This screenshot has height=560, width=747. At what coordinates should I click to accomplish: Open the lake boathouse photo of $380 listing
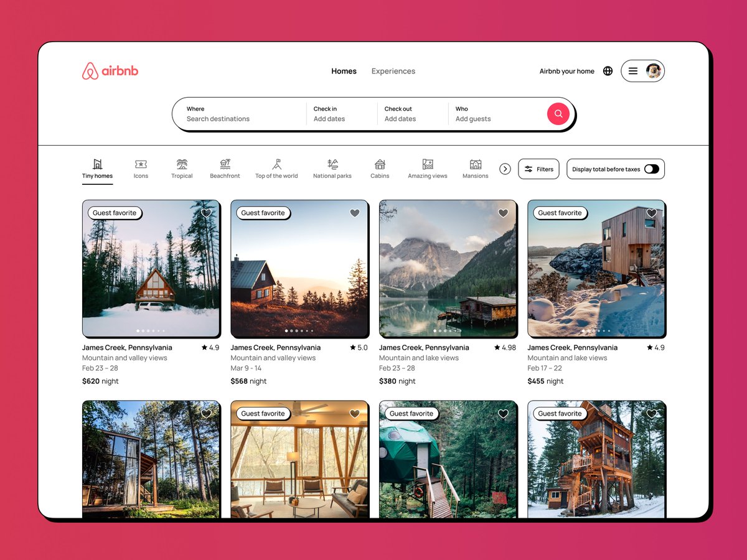(x=448, y=269)
